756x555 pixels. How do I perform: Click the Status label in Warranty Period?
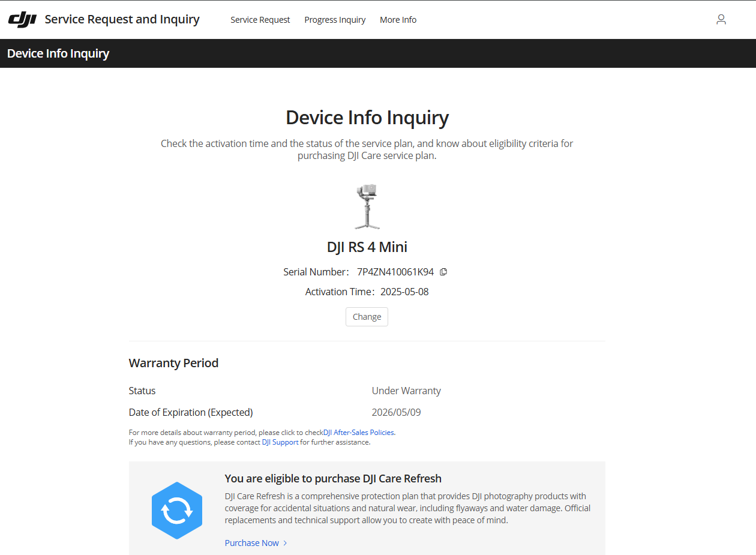pos(142,391)
